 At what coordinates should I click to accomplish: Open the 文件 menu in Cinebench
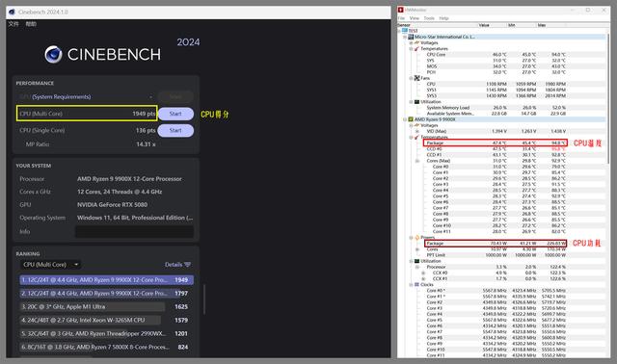coord(13,24)
